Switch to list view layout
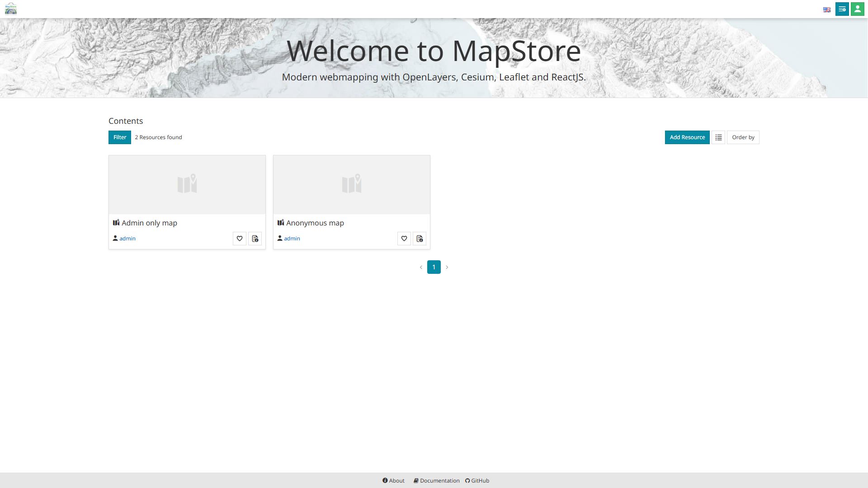The height and width of the screenshot is (488, 868). 718,137
